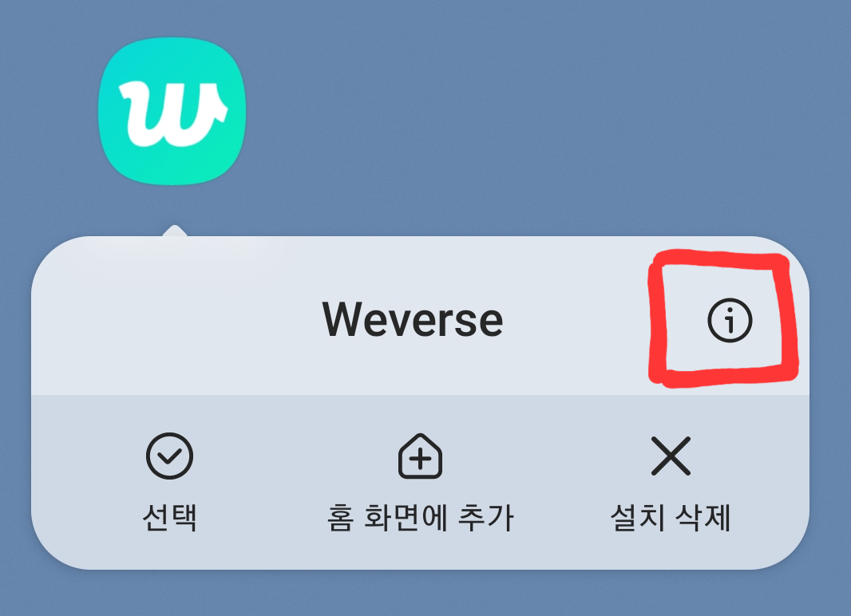Tap the house plus icon

coord(420,456)
